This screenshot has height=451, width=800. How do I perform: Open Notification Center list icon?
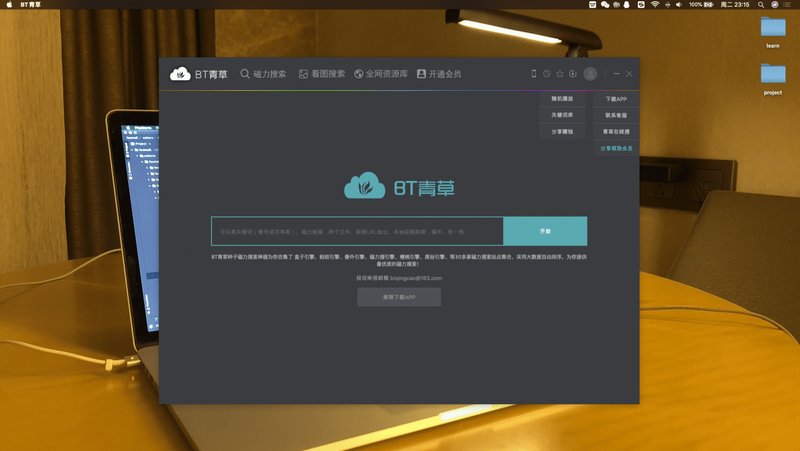point(787,5)
